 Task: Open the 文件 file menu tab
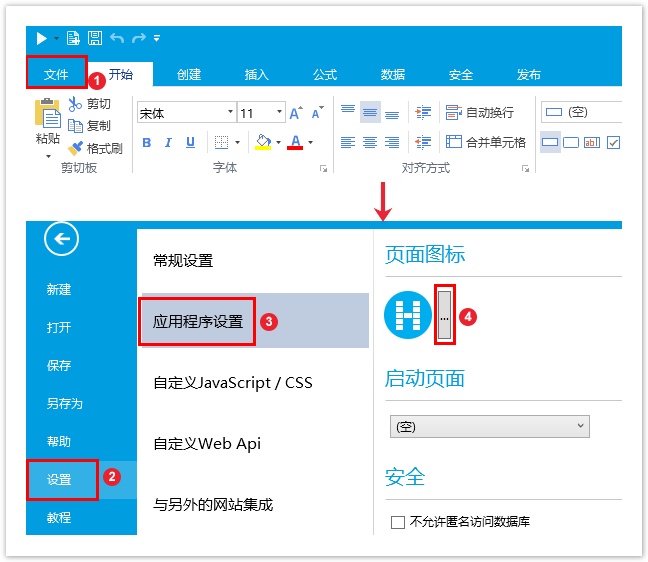(x=56, y=74)
